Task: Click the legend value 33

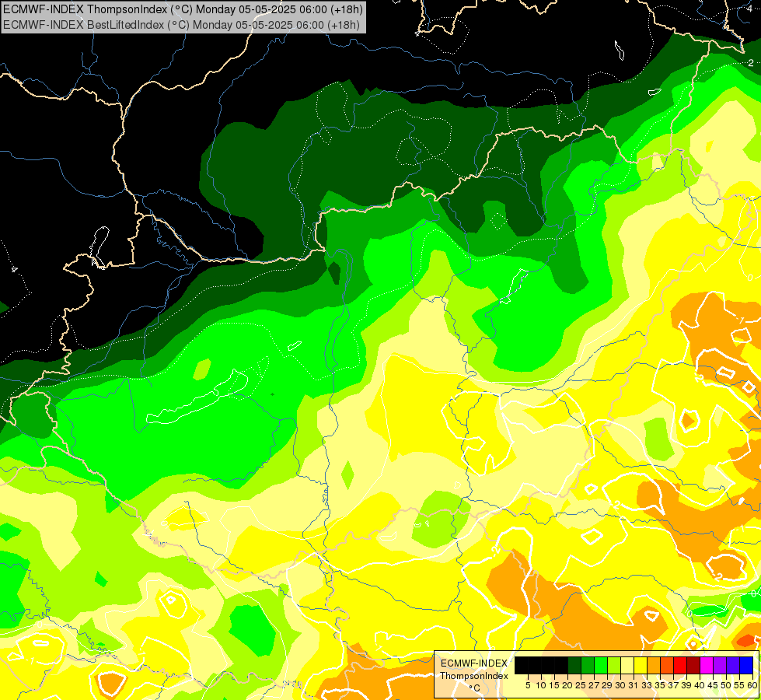Action: pyautogui.click(x=647, y=685)
